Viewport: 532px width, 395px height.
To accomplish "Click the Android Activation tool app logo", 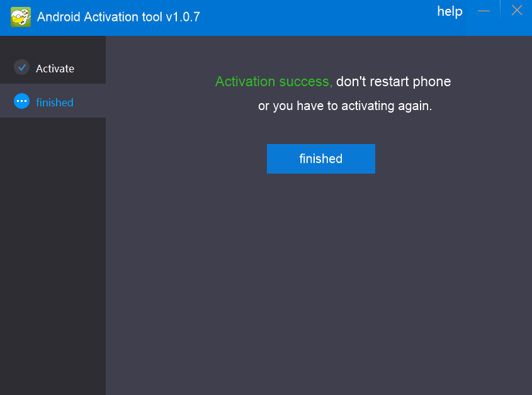I will pyautogui.click(x=21, y=17).
